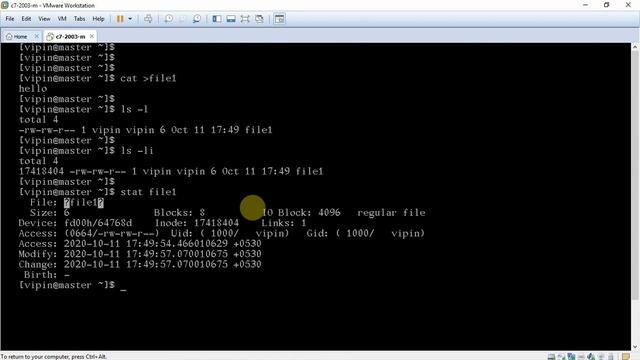Click the 'ls -l' command text

134,109
